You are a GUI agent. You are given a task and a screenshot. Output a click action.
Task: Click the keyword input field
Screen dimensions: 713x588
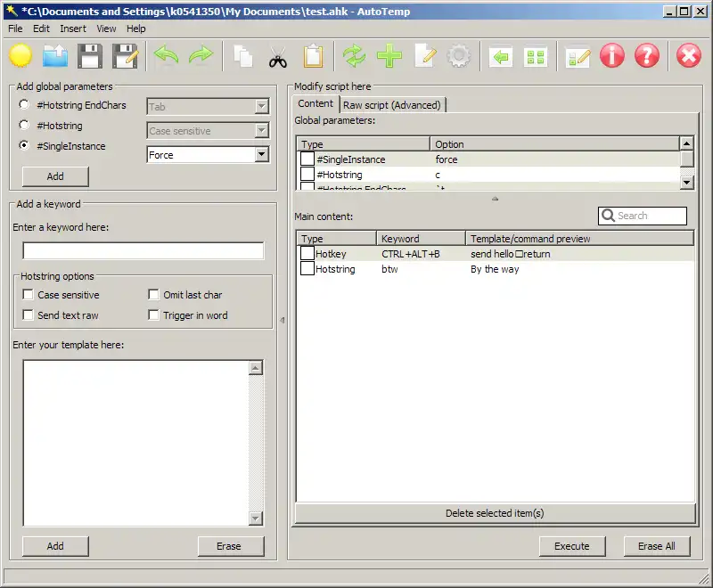143,250
